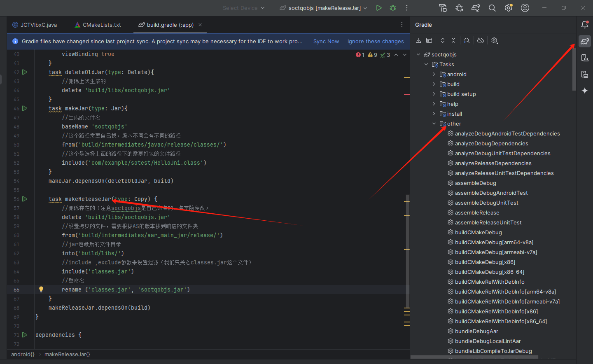Jump to previous highlighted error arrow
The height and width of the screenshot is (364, 593).
click(396, 55)
